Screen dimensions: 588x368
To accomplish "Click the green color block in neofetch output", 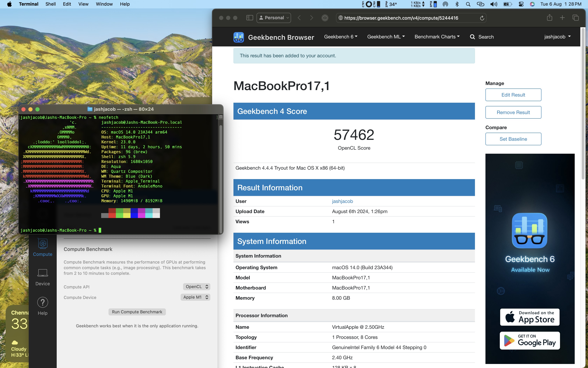I will click(x=119, y=213).
